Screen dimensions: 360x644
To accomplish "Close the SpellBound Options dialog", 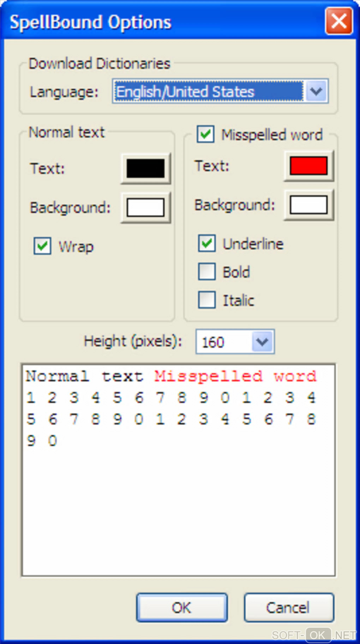I will pyautogui.click(x=338, y=22).
